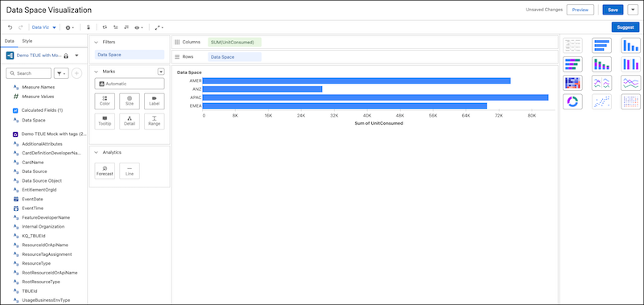The image size is (644, 305).
Task: Select the donut chart type
Action: pos(572,101)
